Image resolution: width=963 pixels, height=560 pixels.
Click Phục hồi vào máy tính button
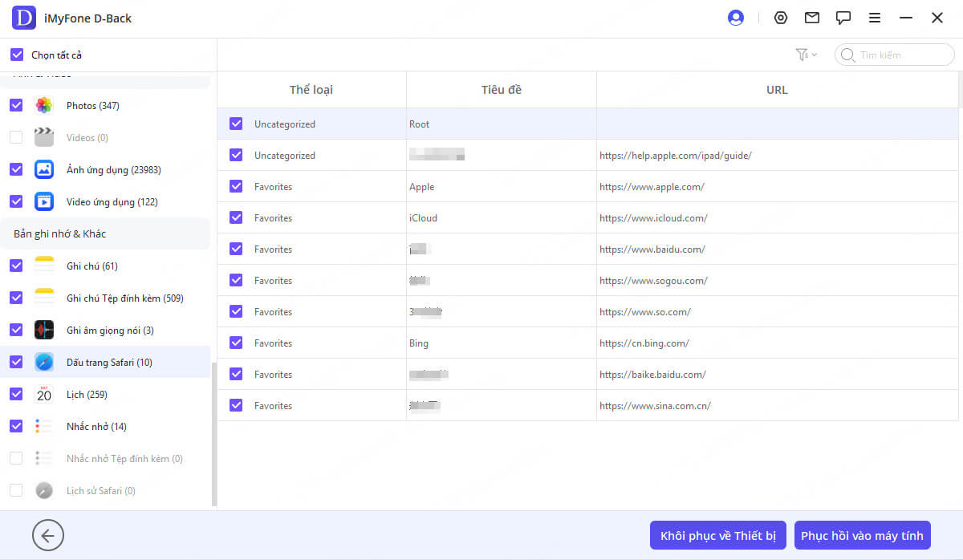[x=863, y=535]
